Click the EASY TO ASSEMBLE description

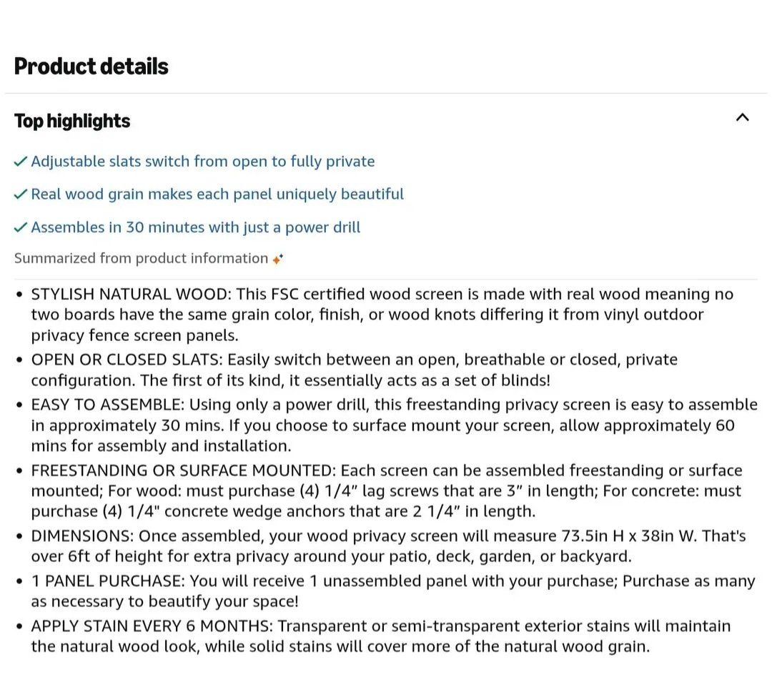(393, 425)
